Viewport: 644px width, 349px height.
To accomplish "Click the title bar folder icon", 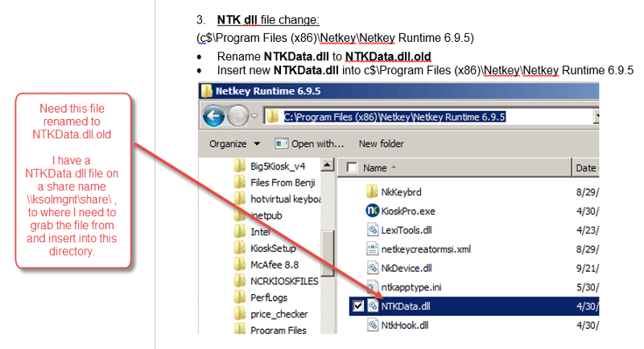I will pos(207,91).
